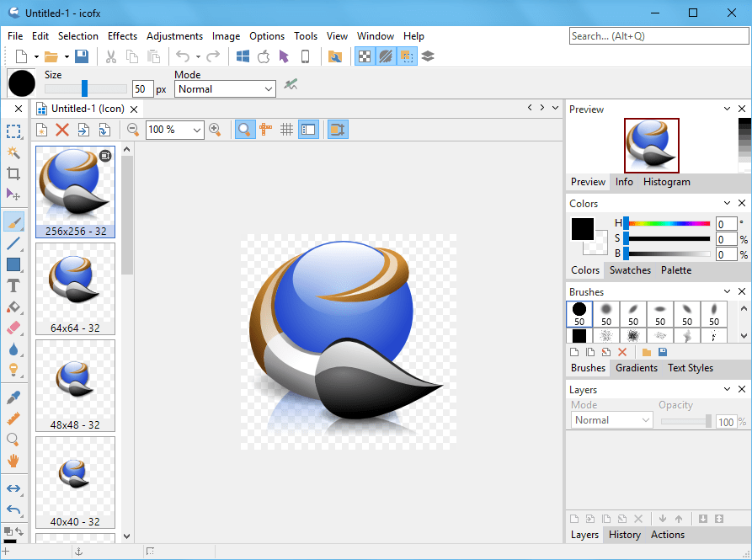
Task: Click the Save floppy disk icon
Action: (x=82, y=56)
